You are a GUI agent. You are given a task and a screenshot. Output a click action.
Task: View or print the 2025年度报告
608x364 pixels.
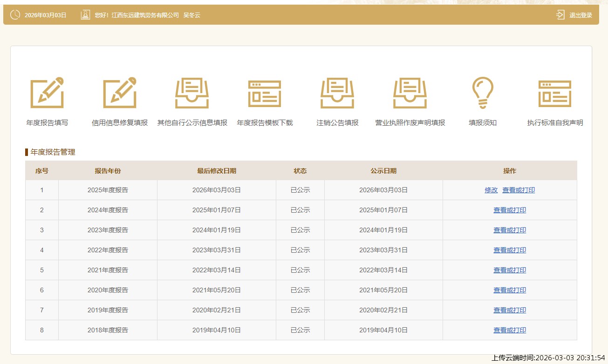(519, 190)
